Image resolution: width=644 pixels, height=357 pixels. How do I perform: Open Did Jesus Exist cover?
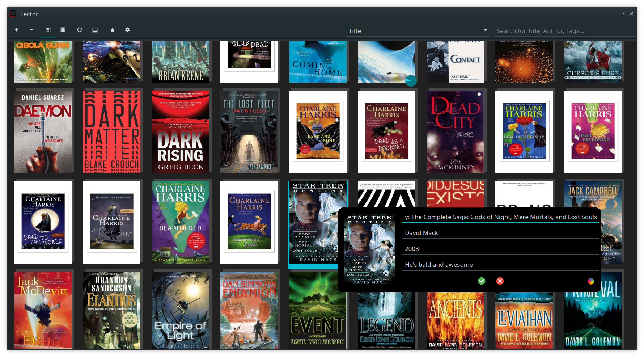point(455,194)
